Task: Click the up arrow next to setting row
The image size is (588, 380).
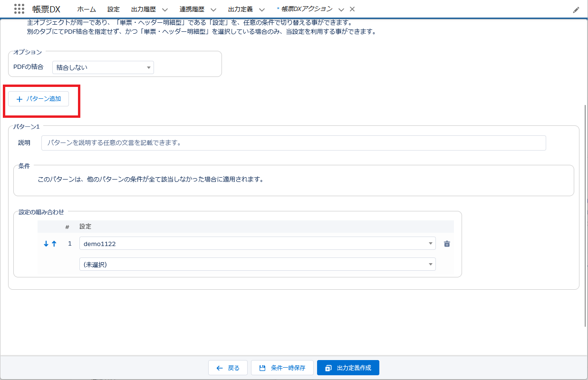Action: click(x=53, y=243)
